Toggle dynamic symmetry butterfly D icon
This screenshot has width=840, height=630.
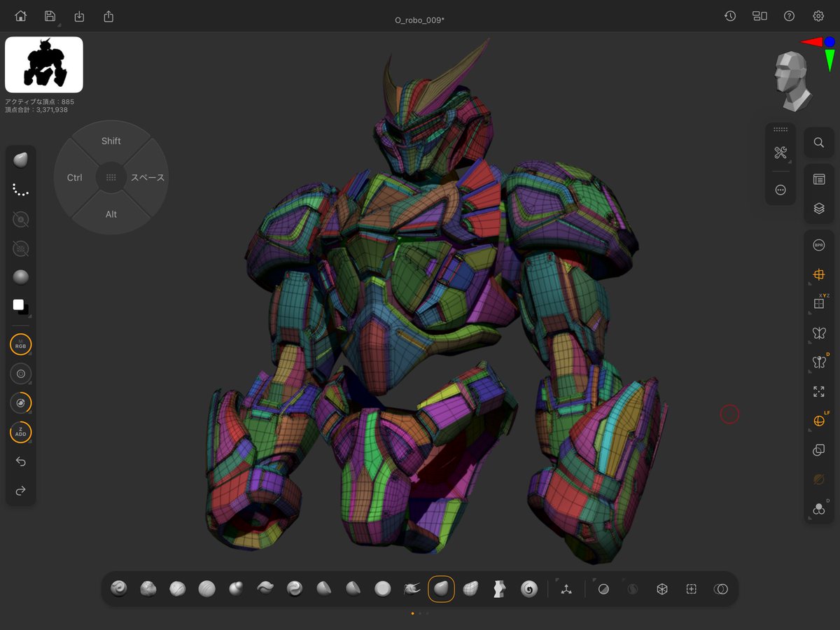[x=818, y=362]
